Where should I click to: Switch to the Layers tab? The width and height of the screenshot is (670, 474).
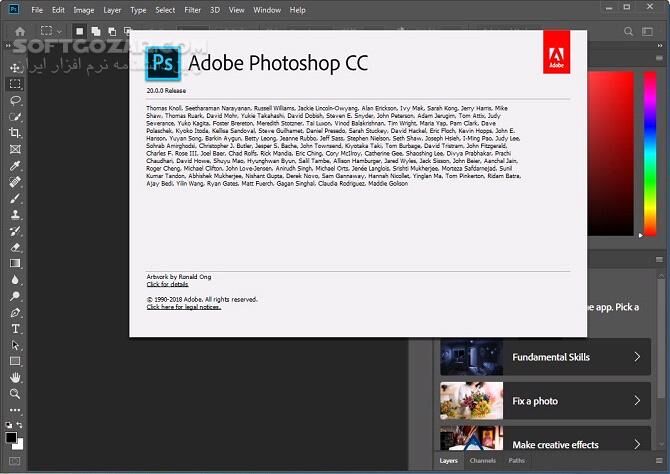[448, 461]
